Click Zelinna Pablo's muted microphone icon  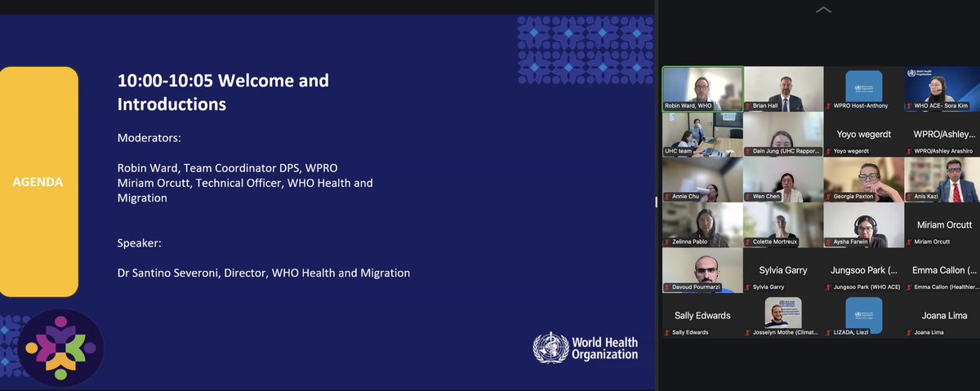(668, 242)
